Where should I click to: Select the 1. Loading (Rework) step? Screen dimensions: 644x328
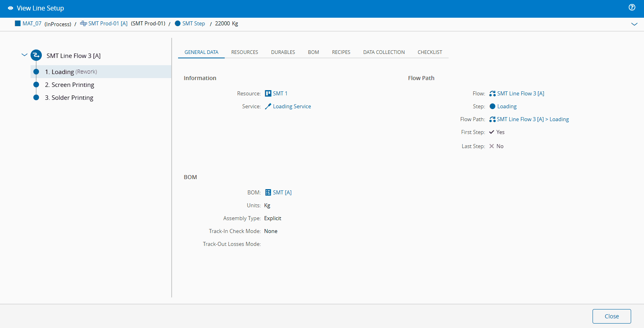71,72
